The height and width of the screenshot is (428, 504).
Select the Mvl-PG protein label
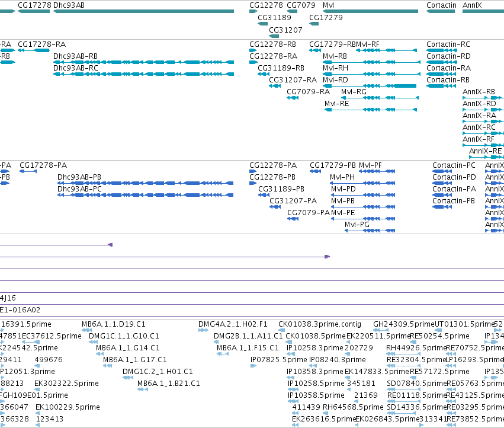[x=357, y=225]
